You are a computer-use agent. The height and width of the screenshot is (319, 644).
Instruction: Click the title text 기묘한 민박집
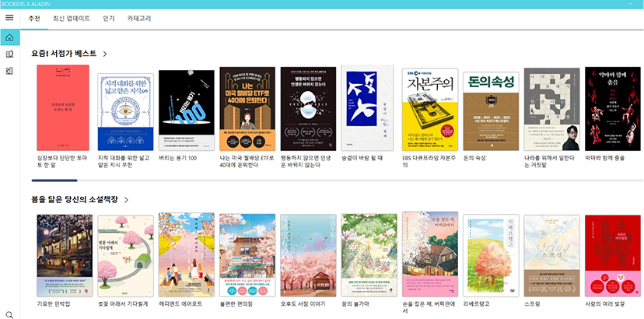(x=55, y=304)
